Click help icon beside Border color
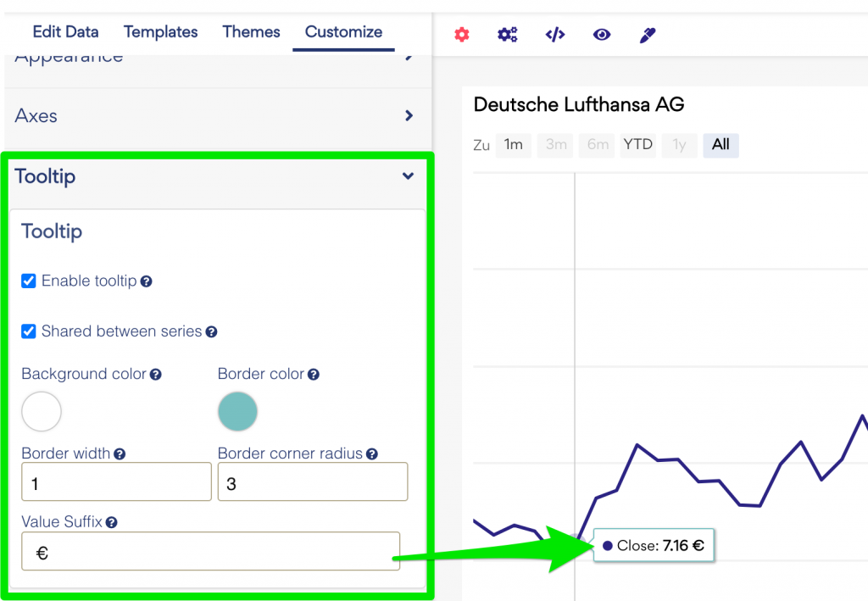Screen dimensions: 868x601 (x=314, y=375)
